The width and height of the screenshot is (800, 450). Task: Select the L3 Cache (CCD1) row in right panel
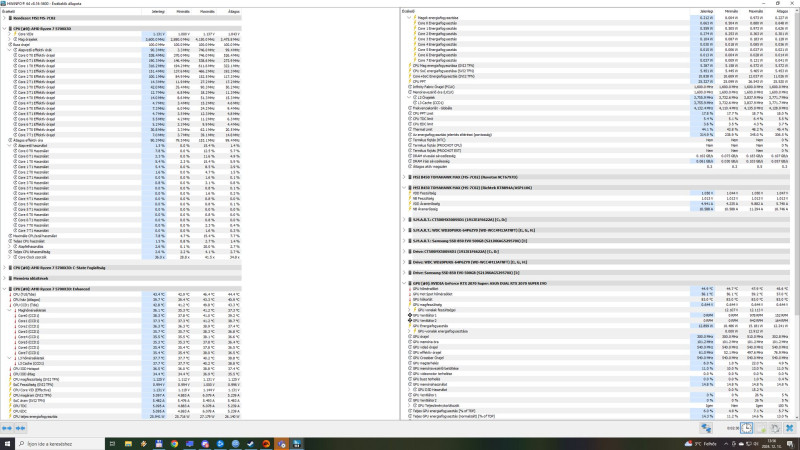tap(595, 103)
